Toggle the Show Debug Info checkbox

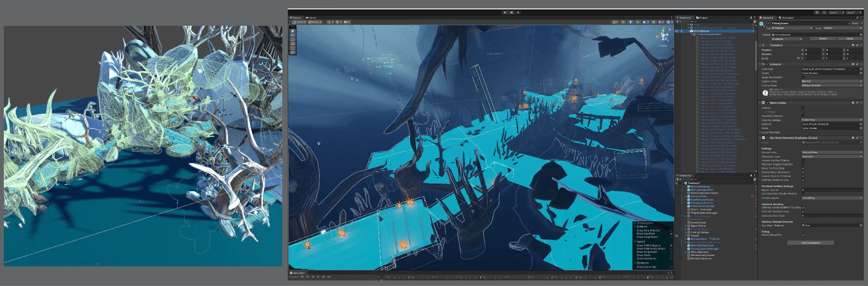[803, 235]
